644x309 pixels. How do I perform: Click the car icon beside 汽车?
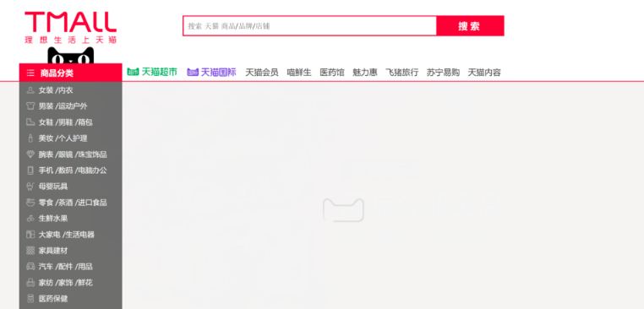click(x=30, y=267)
